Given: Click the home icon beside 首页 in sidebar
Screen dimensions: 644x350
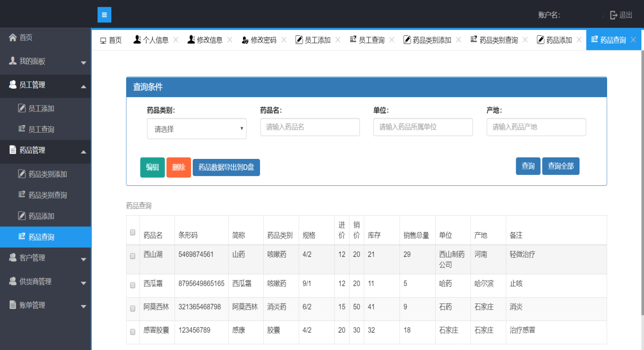Looking at the screenshot, I should [x=12, y=37].
